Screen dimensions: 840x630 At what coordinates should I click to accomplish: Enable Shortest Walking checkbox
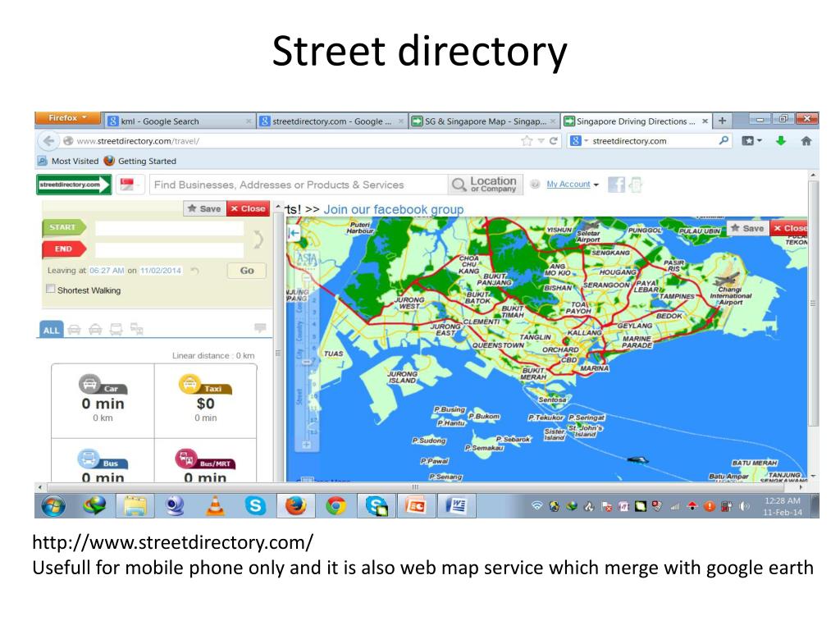pyautogui.click(x=51, y=290)
